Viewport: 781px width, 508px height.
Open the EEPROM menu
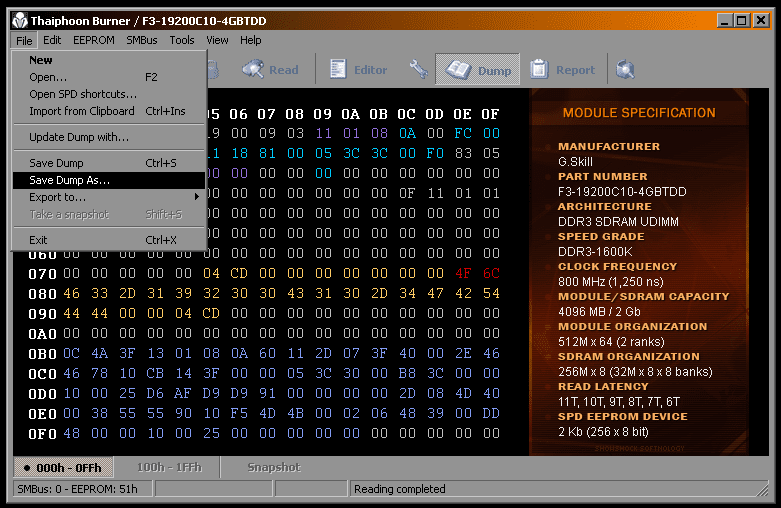[x=94, y=40]
